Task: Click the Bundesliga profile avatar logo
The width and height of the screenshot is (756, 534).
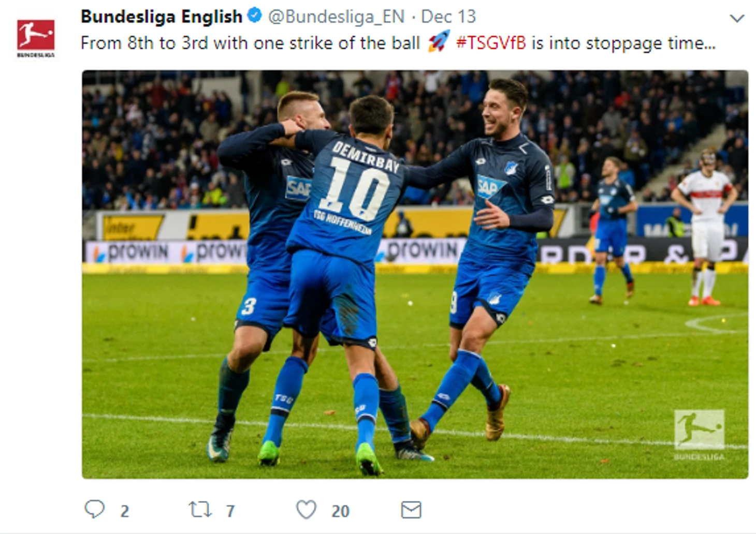Action: coord(36,38)
